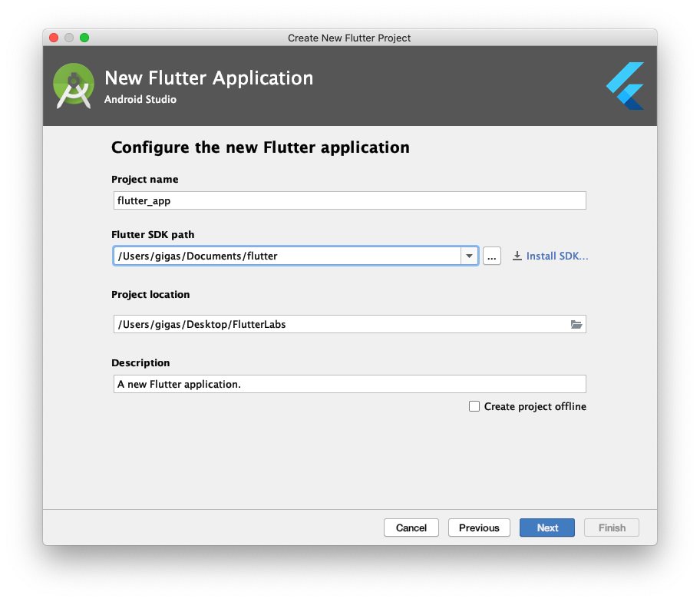Click the Project name label
Screen dimensions: 700x602
pos(144,179)
